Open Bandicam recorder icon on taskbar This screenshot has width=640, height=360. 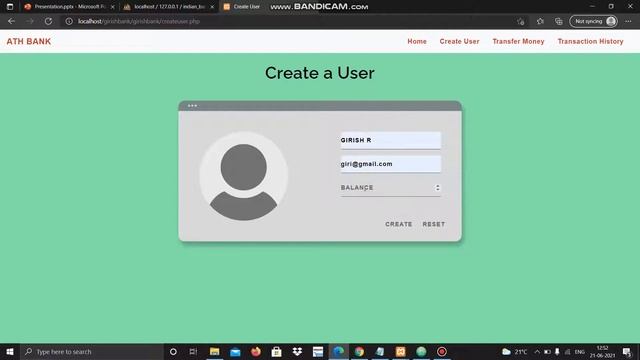tap(442, 351)
